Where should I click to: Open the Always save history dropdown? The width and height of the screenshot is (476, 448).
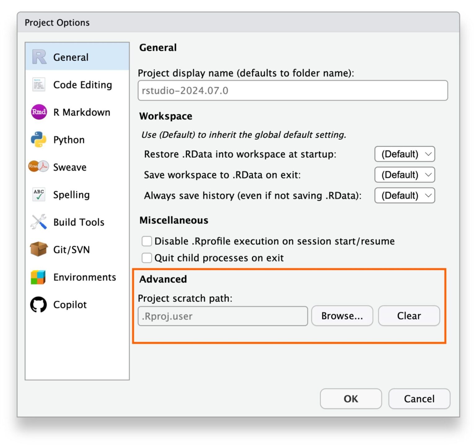404,195
